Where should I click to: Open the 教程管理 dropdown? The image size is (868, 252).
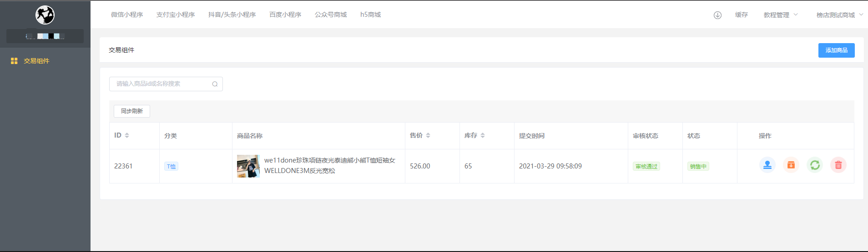click(x=781, y=15)
